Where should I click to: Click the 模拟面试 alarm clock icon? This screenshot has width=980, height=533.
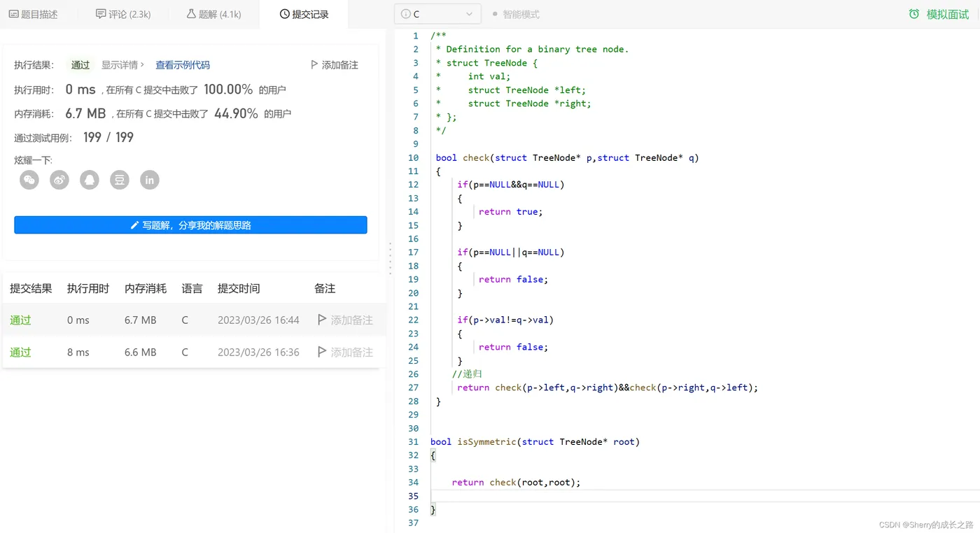[x=914, y=14]
